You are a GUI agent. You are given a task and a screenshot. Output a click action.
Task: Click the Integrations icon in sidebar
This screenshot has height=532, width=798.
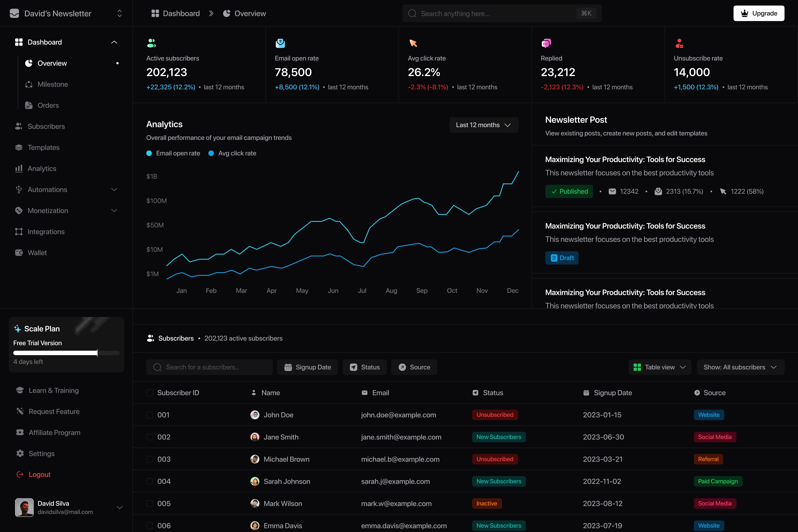pyautogui.click(x=19, y=232)
